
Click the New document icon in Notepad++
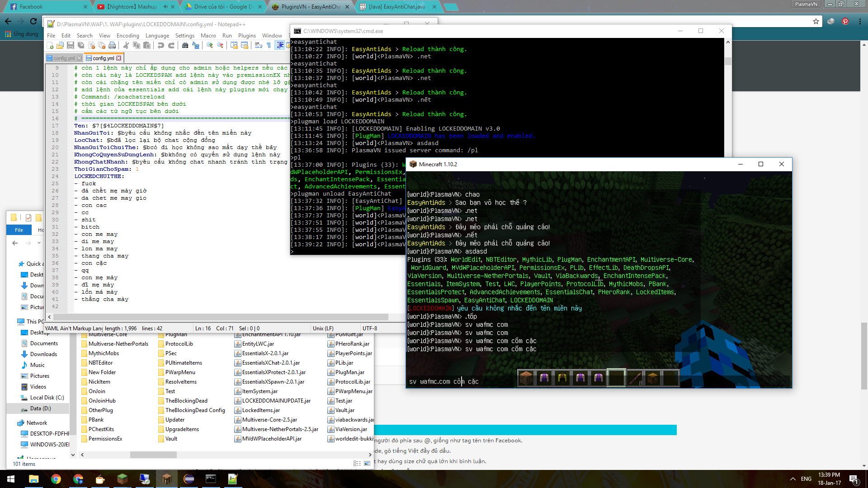[x=50, y=45]
